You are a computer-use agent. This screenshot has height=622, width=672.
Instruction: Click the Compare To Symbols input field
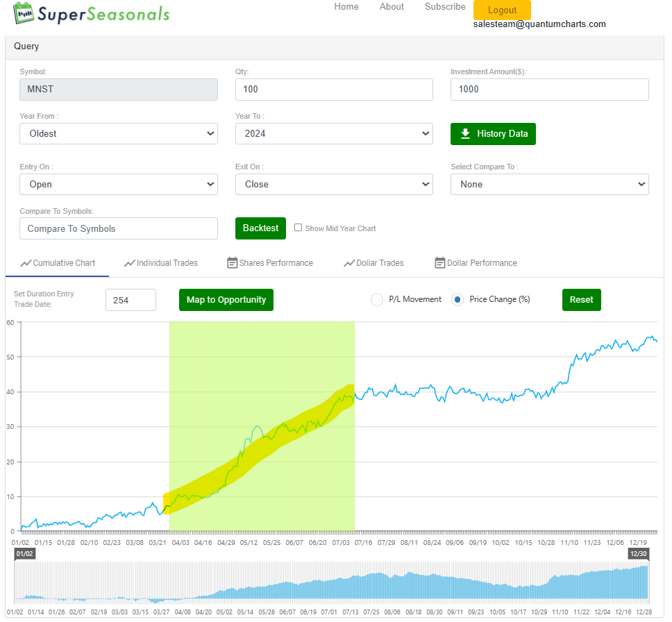coord(119,228)
